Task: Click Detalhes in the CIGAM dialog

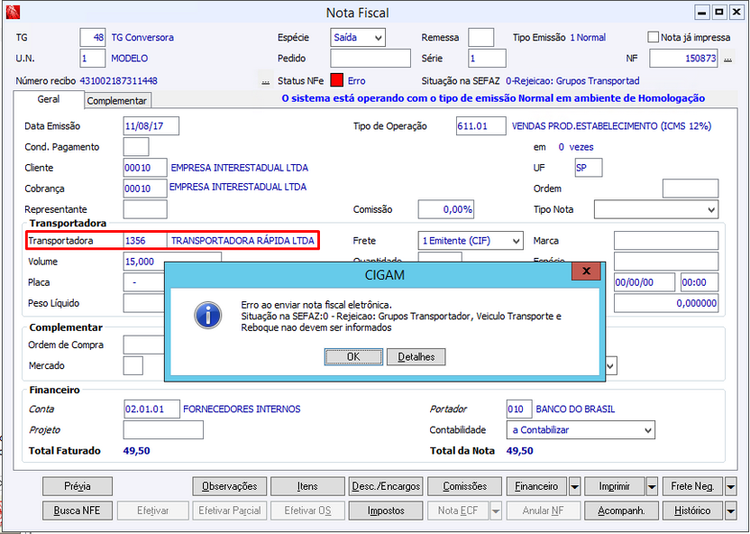Action: coord(416,357)
